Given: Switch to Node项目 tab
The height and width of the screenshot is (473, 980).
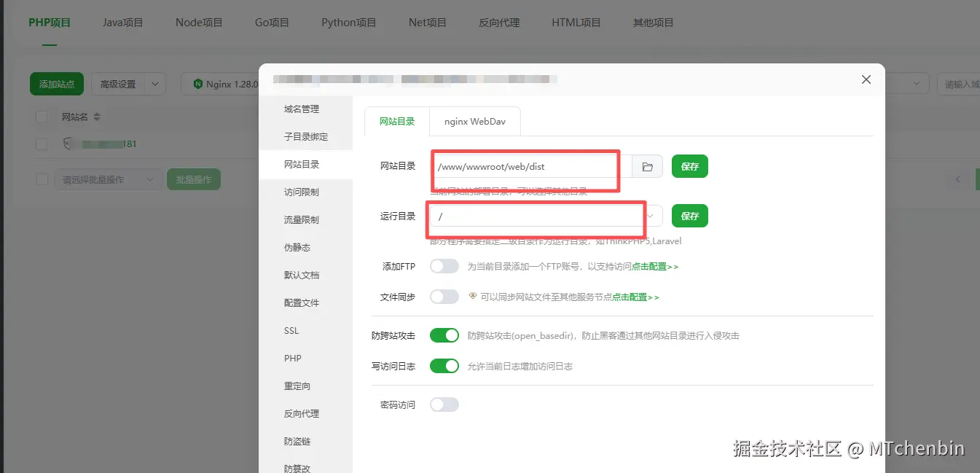Looking at the screenshot, I should [199, 23].
